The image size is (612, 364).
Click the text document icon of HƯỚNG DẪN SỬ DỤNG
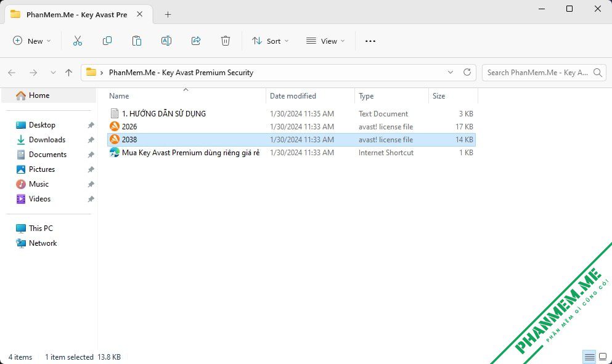pyautogui.click(x=115, y=113)
